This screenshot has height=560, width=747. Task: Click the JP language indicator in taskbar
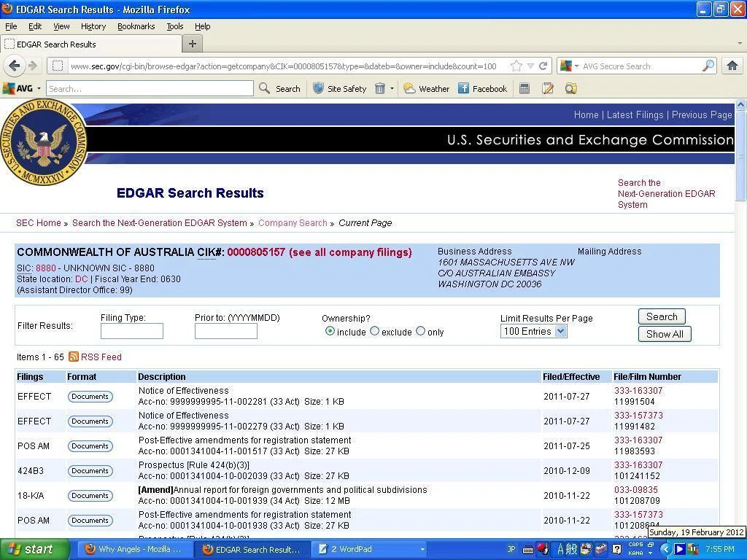click(511, 550)
